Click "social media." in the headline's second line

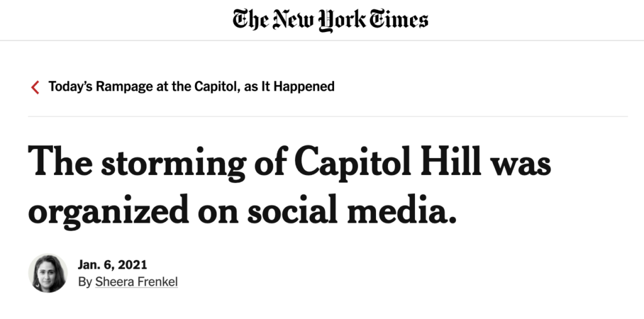(352, 210)
